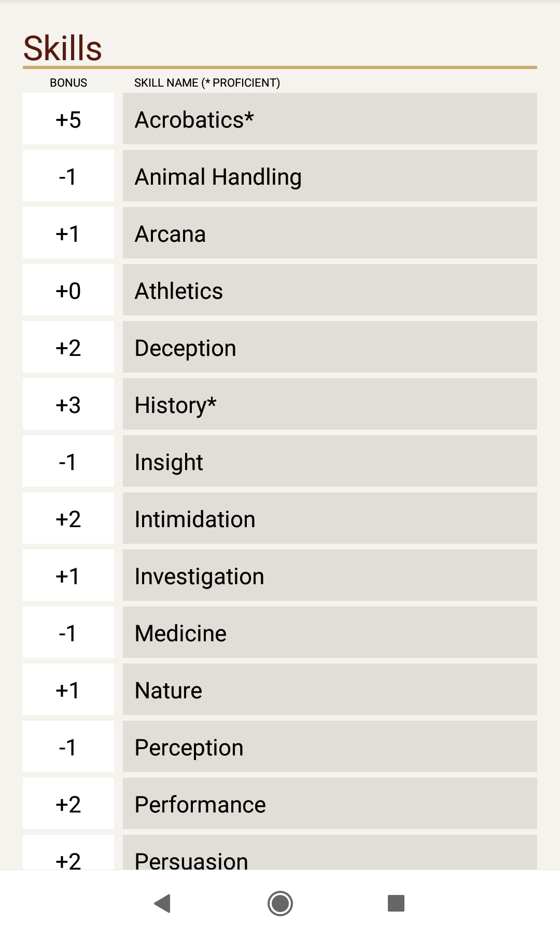Tap the Android back navigation icon
Viewport: 560px width, 937px height.
pyautogui.click(x=163, y=903)
